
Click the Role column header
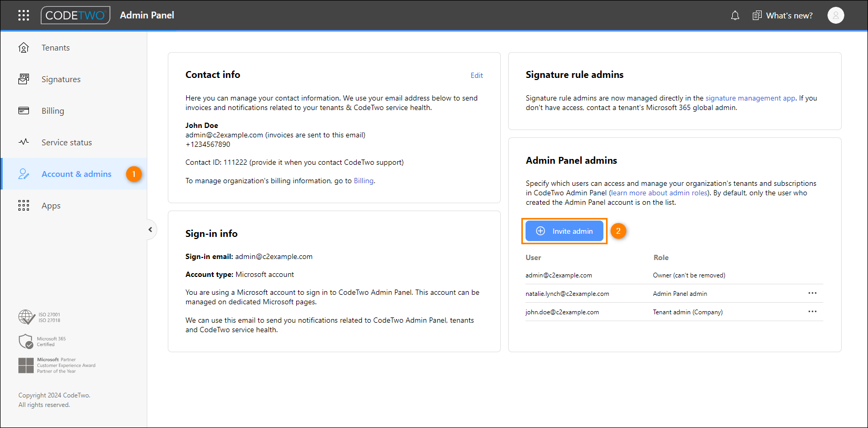(x=661, y=257)
